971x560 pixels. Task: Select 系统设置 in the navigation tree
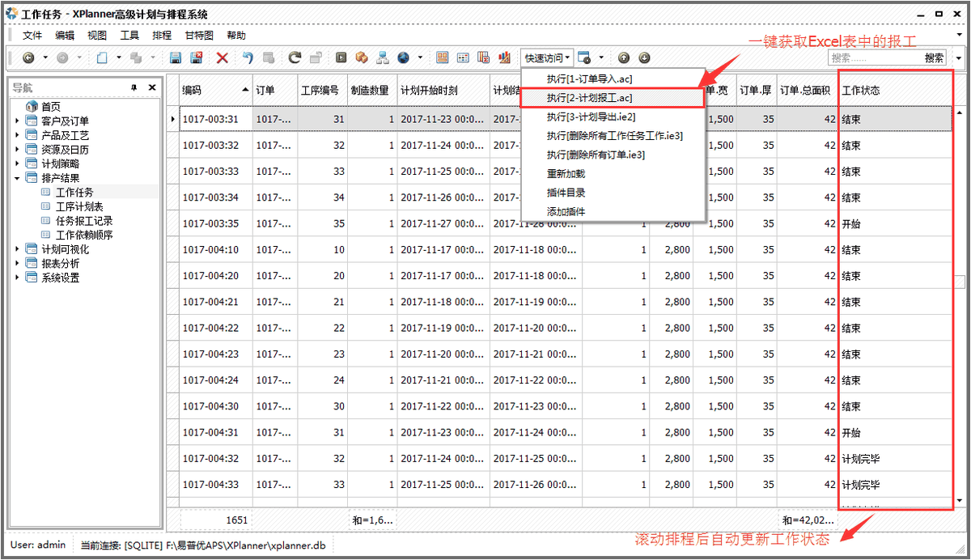pos(61,278)
